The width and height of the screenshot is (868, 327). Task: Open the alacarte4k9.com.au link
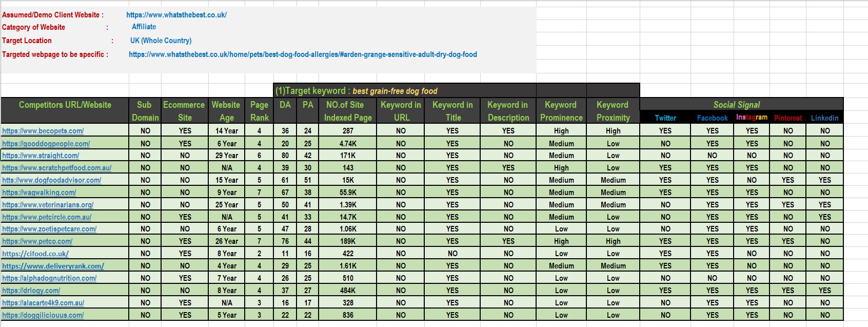tap(43, 303)
